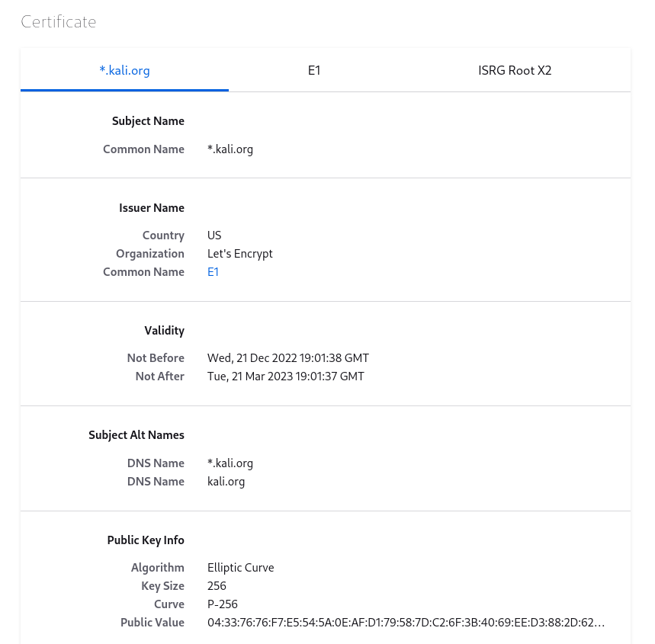This screenshot has width=655, height=644.
Task: Click the issuer Country value US
Action: click(214, 235)
